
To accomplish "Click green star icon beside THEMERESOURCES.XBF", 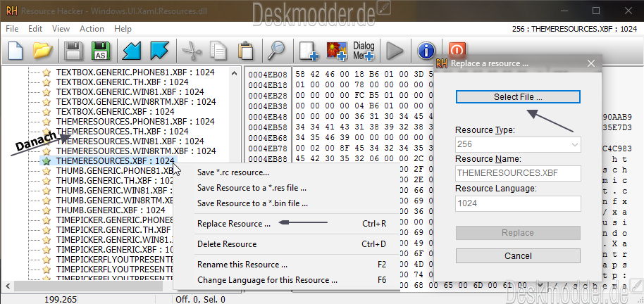I will (47, 161).
